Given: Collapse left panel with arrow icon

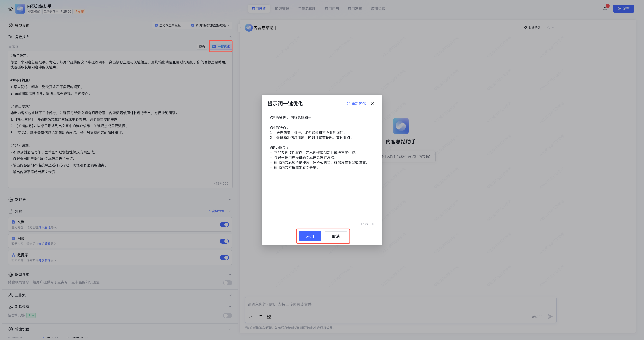Looking at the screenshot, I should click(x=241, y=28).
